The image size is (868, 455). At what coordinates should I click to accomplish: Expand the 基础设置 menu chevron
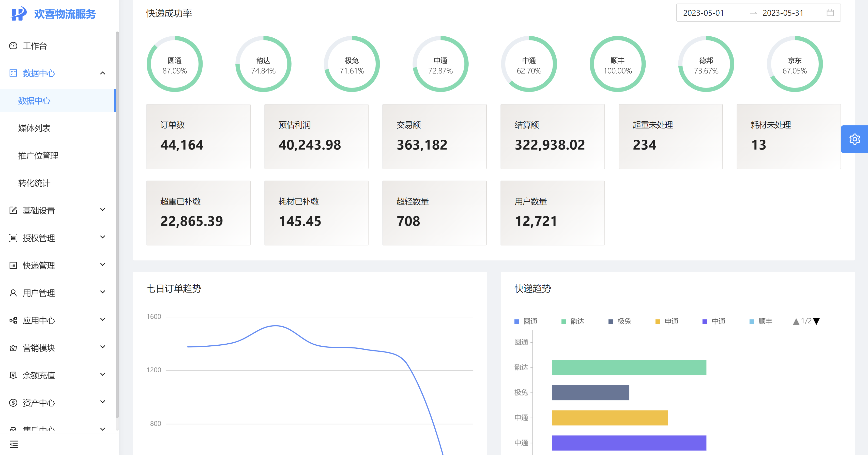(x=103, y=210)
